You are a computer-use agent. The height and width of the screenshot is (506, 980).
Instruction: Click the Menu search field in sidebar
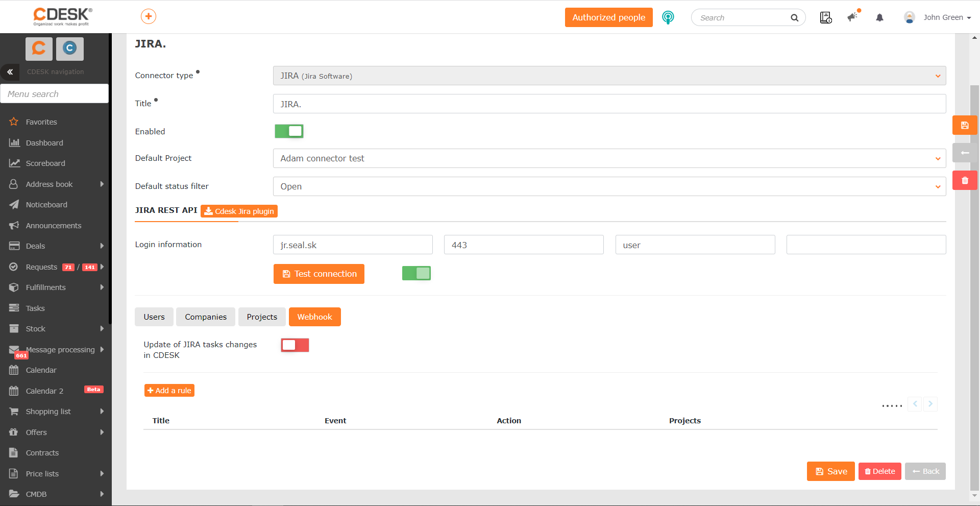pyautogui.click(x=55, y=93)
